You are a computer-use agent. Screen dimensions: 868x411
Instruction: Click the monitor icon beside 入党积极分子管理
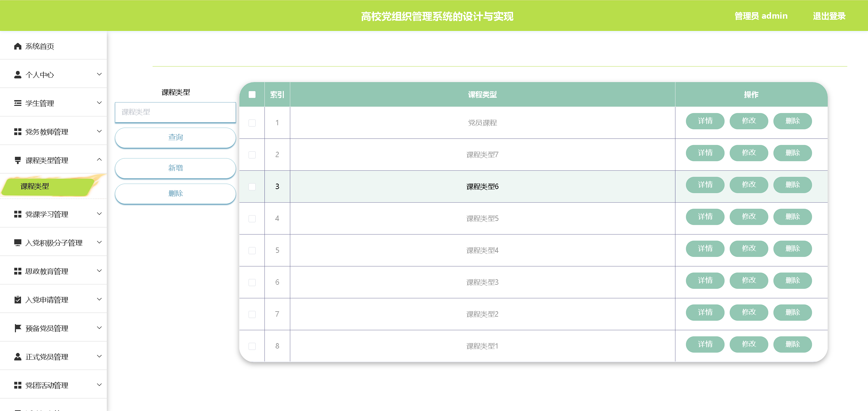click(18, 243)
